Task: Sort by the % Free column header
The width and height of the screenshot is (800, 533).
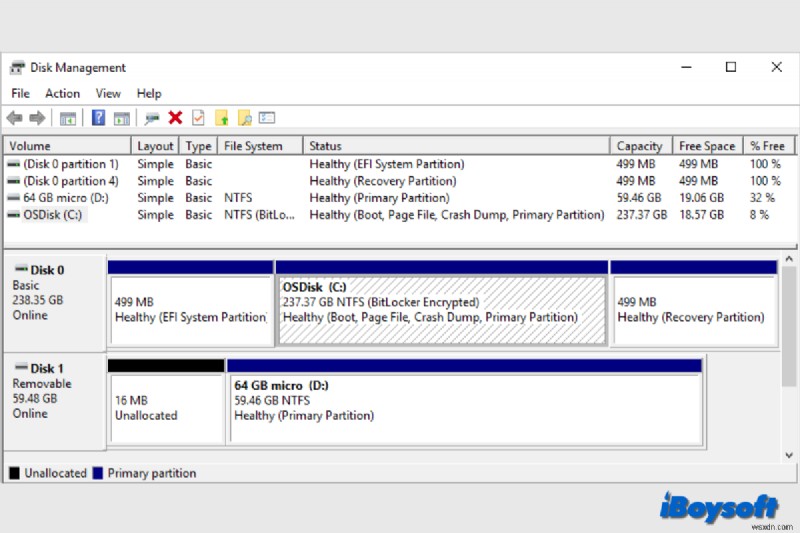Action: pyautogui.click(x=769, y=146)
